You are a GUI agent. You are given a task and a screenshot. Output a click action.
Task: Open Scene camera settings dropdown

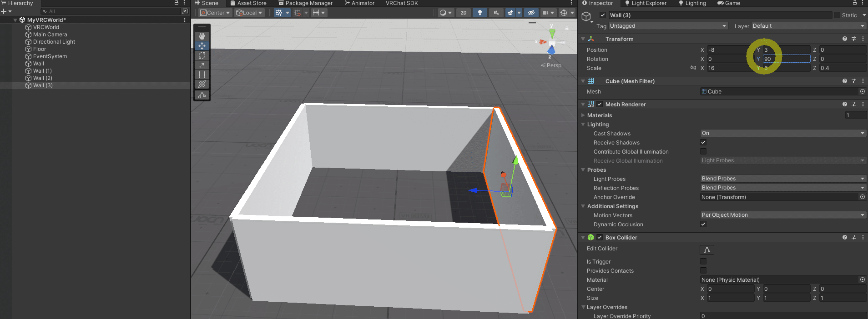548,13
